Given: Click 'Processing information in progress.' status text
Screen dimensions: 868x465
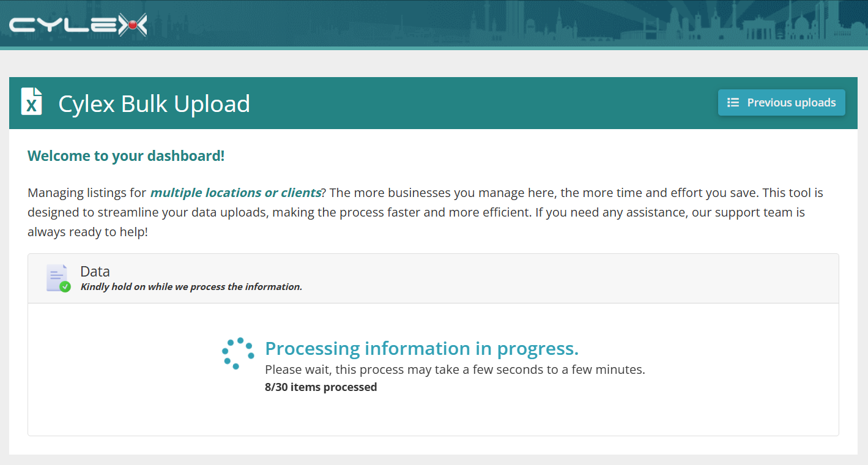Looking at the screenshot, I should (x=421, y=348).
